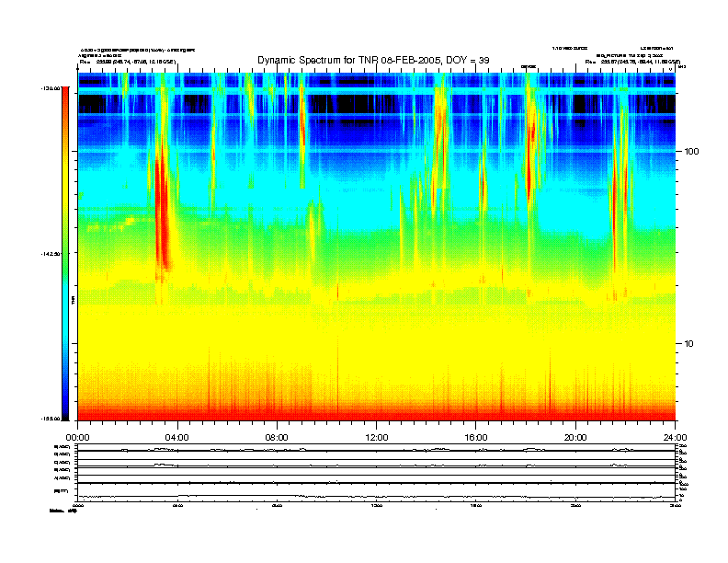Click the 100 frequency axis label

pyautogui.click(x=691, y=152)
